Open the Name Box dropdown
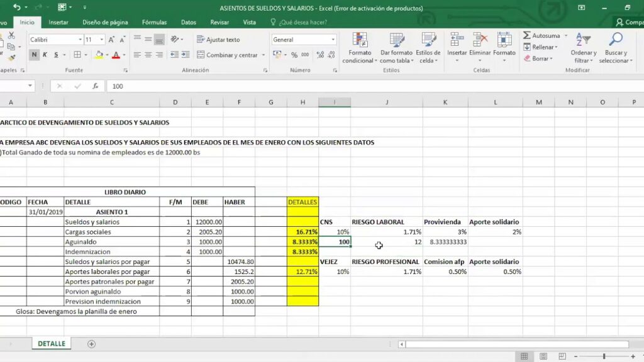 (x=30, y=85)
